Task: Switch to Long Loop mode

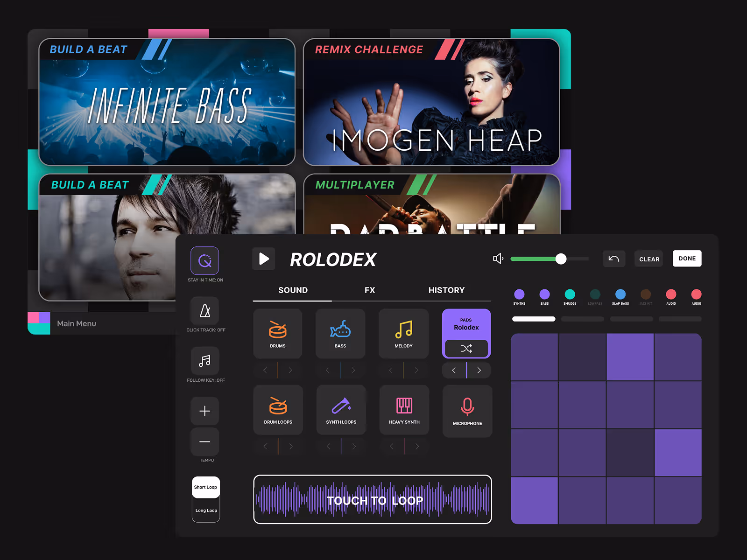Action: [206, 510]
